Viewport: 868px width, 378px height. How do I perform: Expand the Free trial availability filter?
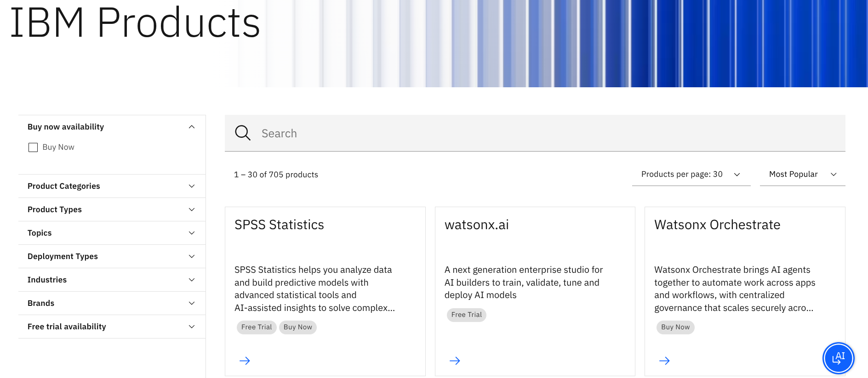tap(112, 327)
